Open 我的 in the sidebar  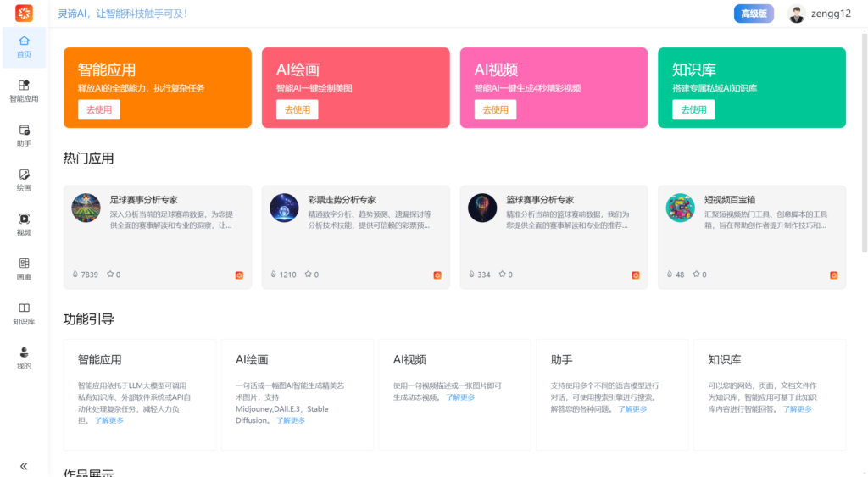24,358
